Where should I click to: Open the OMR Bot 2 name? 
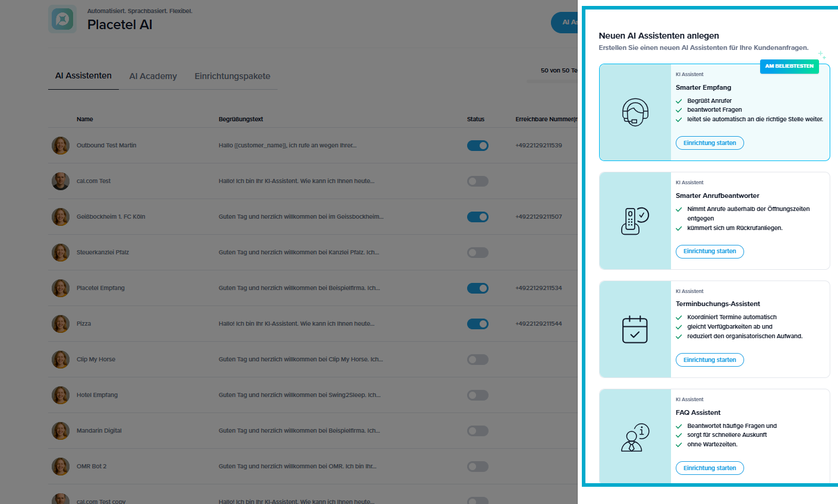tap(92, 467)
